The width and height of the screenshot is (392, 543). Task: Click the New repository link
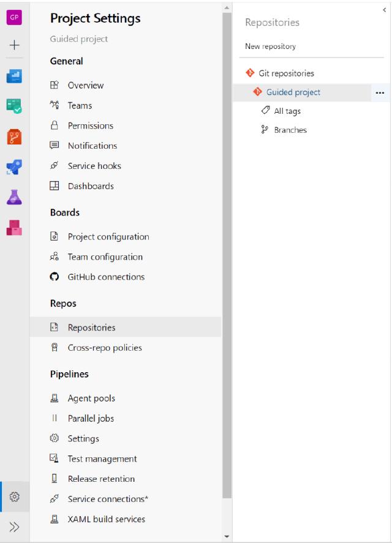pyautogui.click(x=270, y=47)
